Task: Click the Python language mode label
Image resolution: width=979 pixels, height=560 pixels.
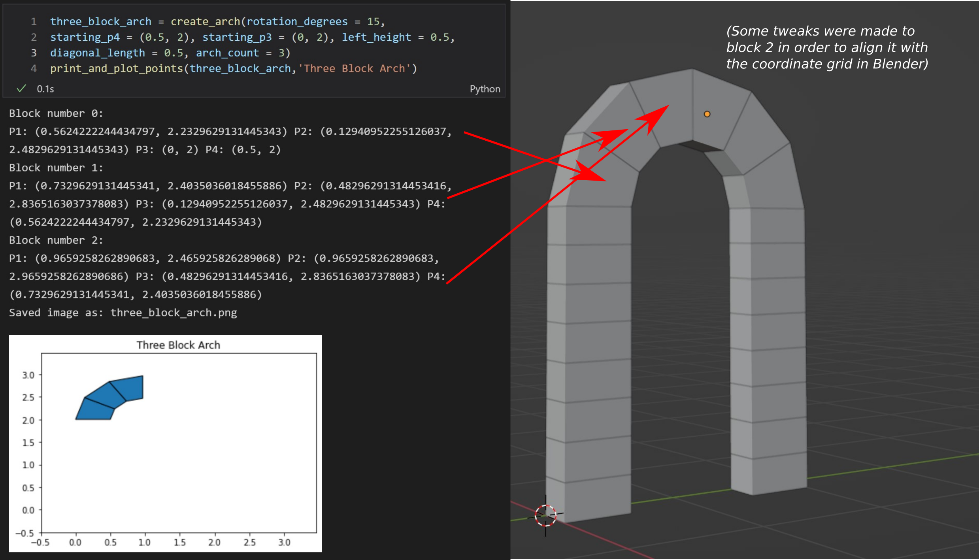Action: [485, 89]
